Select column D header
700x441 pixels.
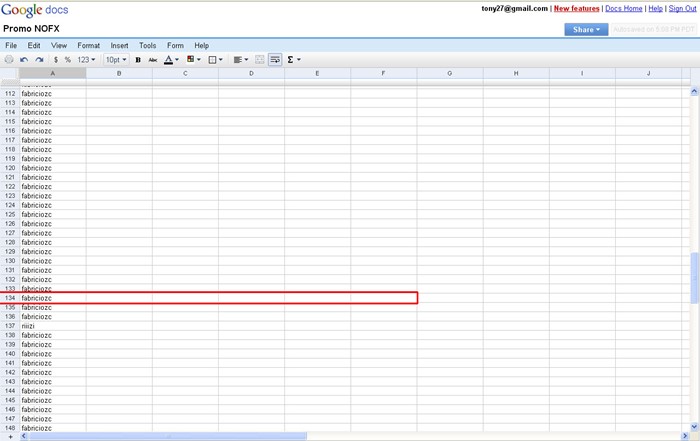(x=251, y=73)
